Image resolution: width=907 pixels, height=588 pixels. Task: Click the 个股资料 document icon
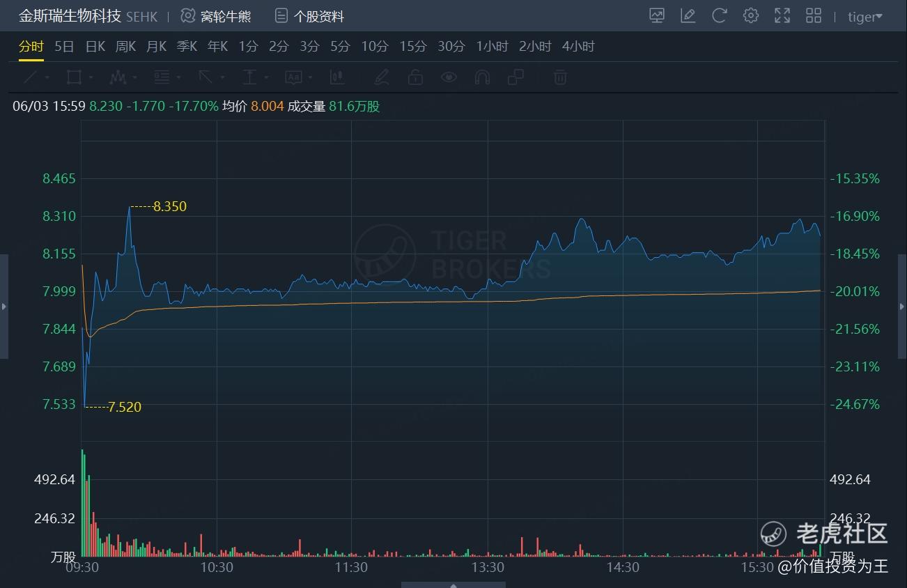[x=281, y=15]
